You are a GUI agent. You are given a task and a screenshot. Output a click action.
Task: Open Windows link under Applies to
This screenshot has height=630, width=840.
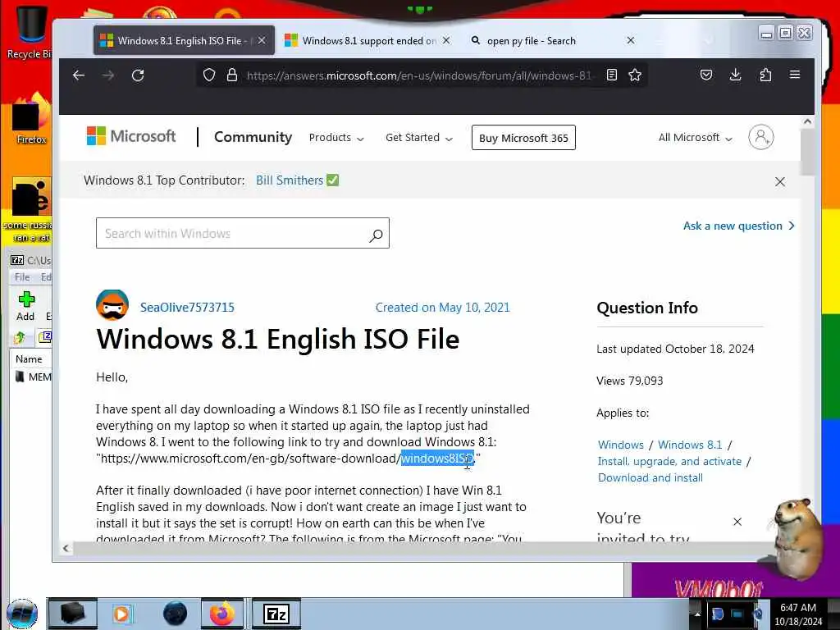click(620, 445)
